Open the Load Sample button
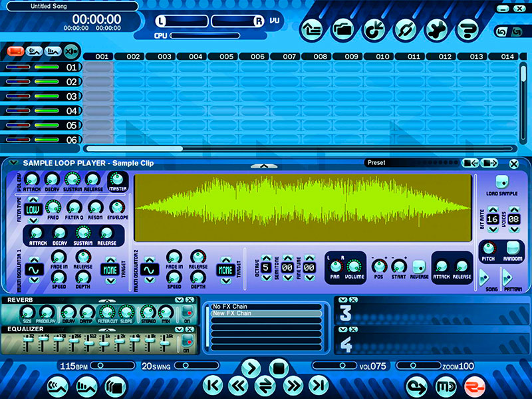Viewport: 532px width, 399px height. (501, 182)
